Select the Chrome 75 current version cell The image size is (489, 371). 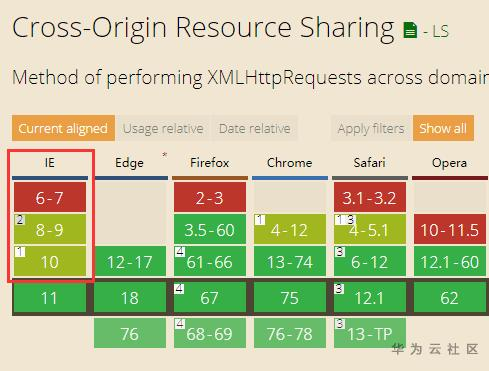pyautogui.click(x=290, y=297)
